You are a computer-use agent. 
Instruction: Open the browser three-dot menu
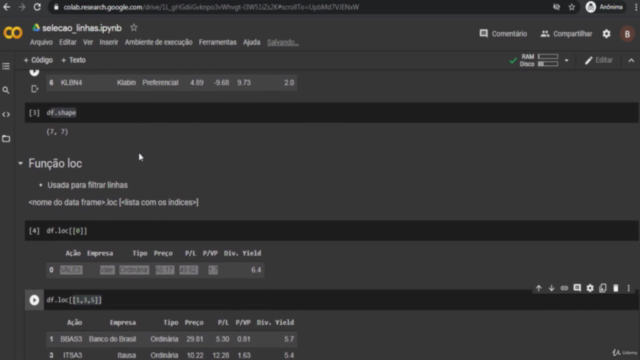coord(636,7)
